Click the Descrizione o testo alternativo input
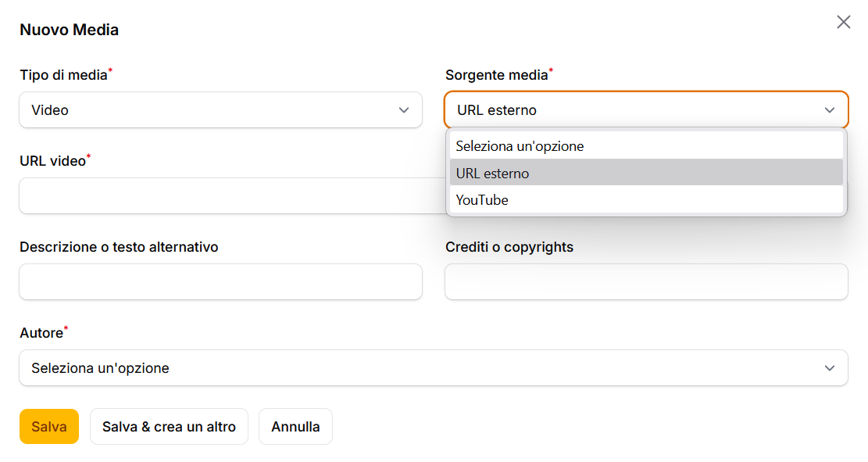 220,282
